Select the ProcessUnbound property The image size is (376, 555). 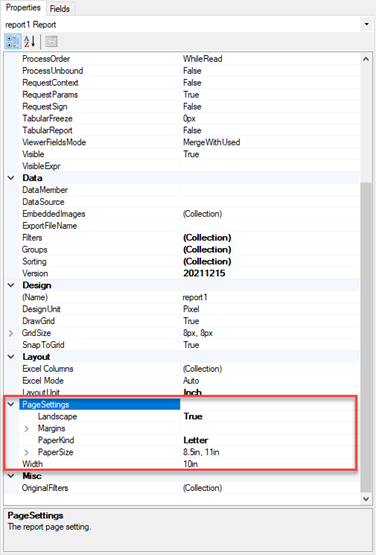coord(52,71)
